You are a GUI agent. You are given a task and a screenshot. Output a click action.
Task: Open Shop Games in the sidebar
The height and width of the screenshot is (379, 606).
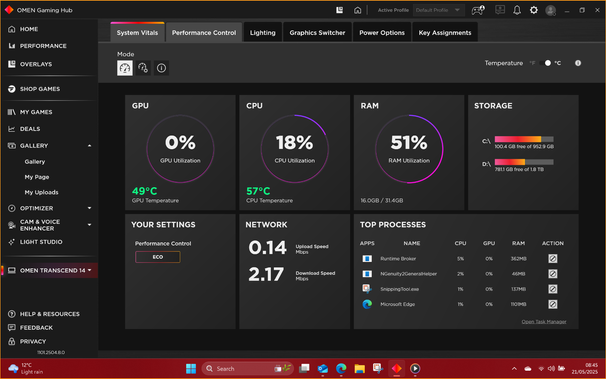coord(40,89)
